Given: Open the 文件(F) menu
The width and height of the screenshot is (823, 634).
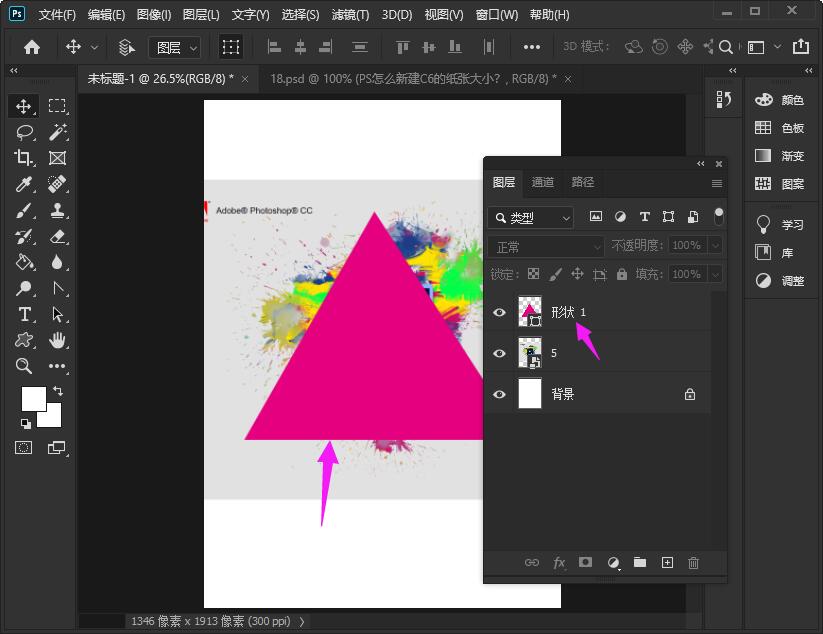Looking at the screenshot, I should (x=57, y=15).
